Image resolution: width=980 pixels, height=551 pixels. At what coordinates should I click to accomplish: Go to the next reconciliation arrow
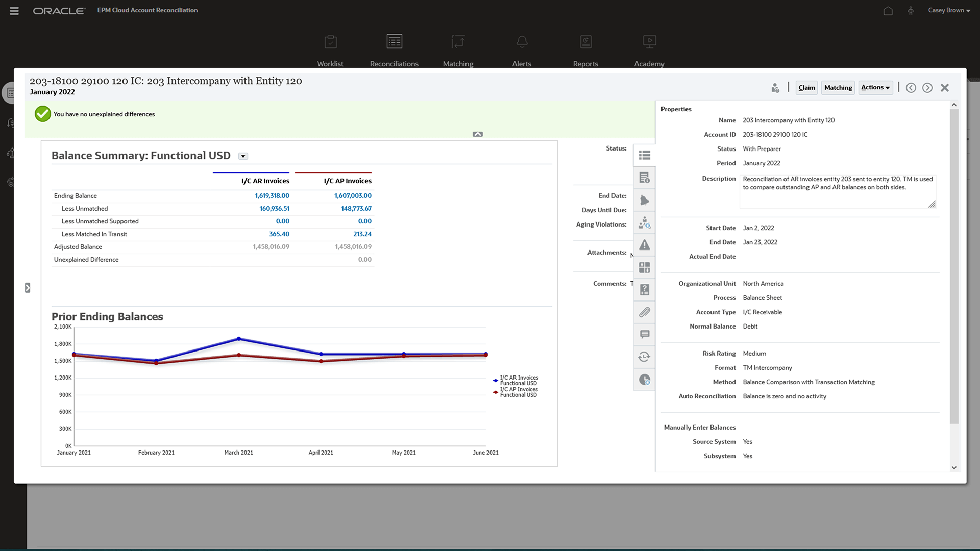(x=927, y=88)
